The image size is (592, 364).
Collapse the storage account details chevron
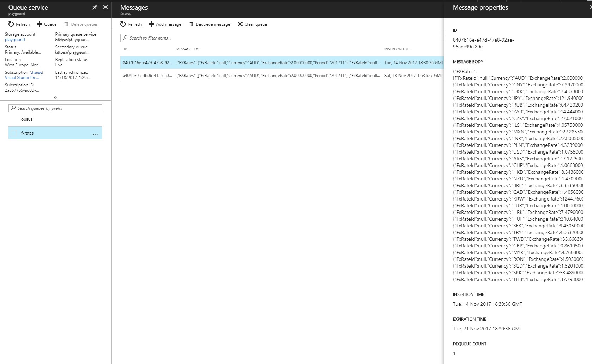(x=55, y=98)
